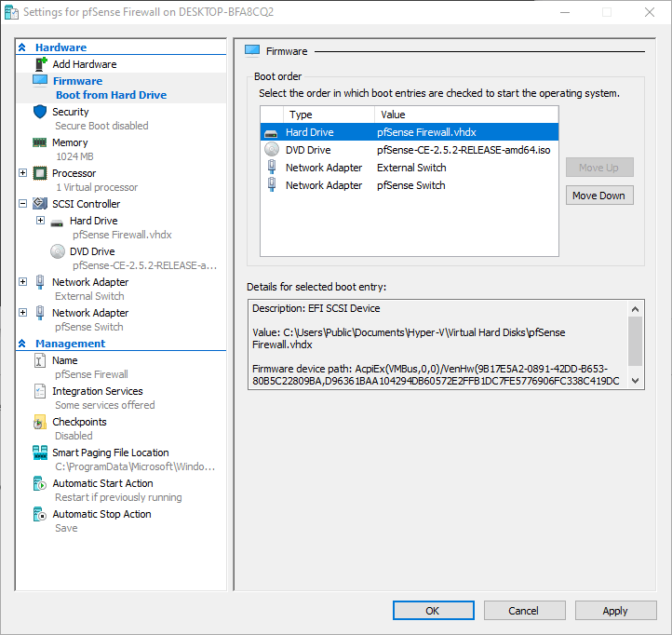Image resolution: width=672 pixels, height=635 pixels.
Task: Click the Automatic Stop Action icon
Action: click(x=39, y=515)
